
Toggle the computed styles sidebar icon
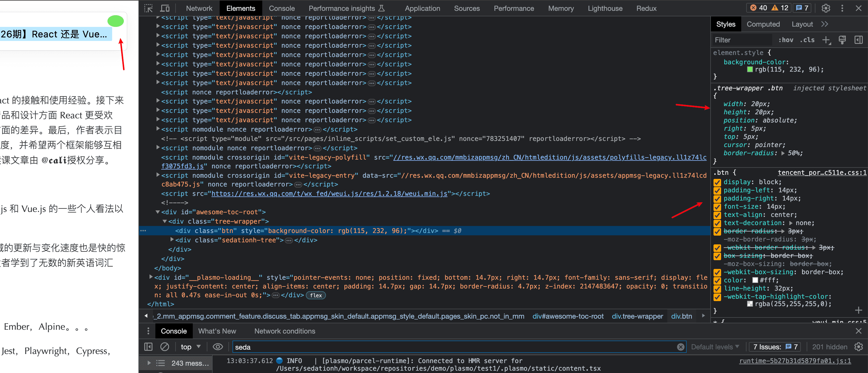click(858, 40)
